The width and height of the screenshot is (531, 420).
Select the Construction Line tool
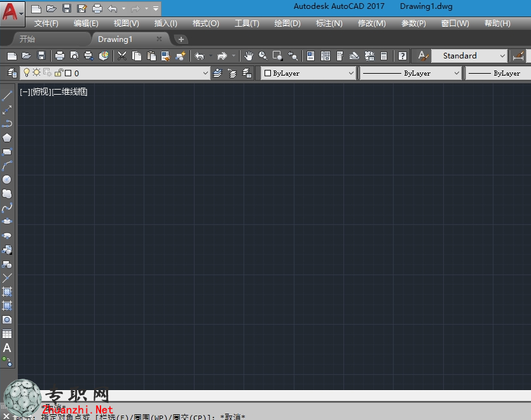click(x=7, y=110)
